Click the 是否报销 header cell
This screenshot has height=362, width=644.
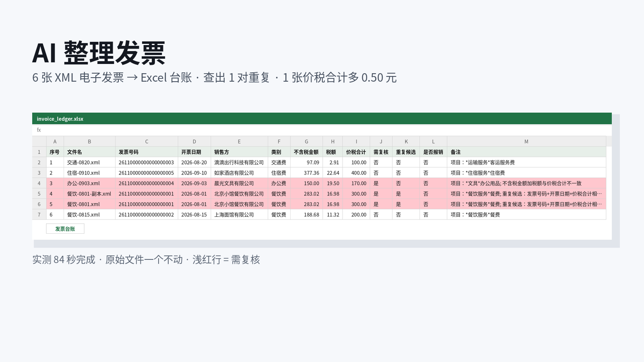[433, 152]
